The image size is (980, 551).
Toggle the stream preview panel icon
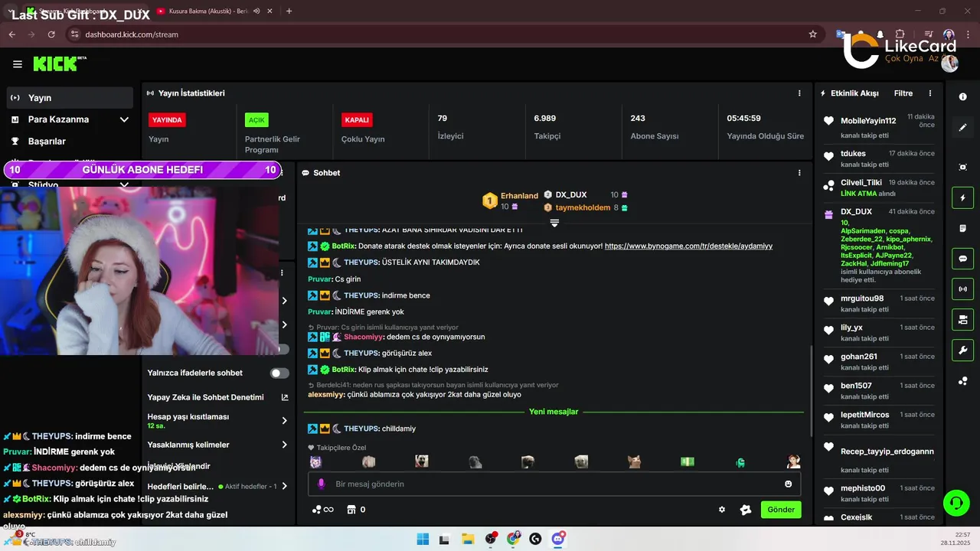pyautogui.click(x=963, y=319)
